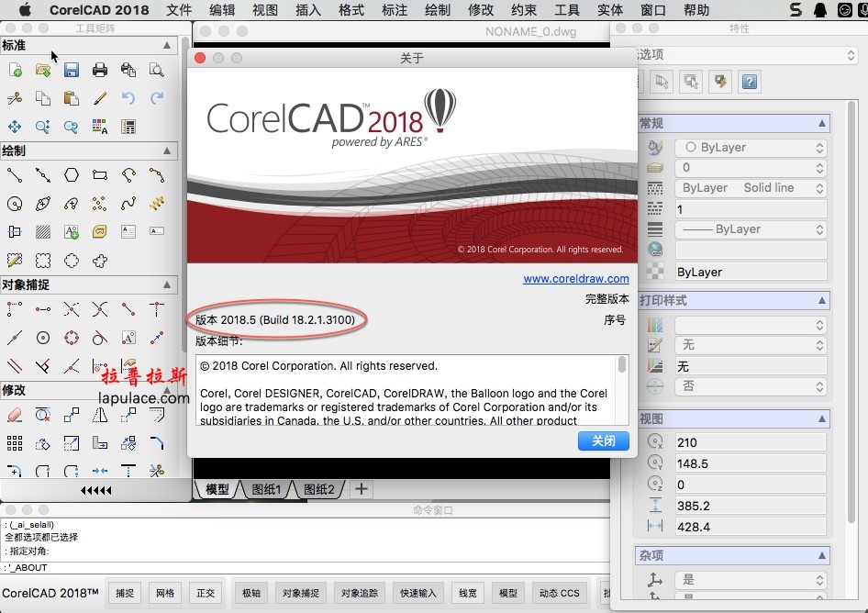The width and height of the screenshot is (868, 613).
Task: Choose the Polygon tool in 绘制 panel
Action: (72, 174)
